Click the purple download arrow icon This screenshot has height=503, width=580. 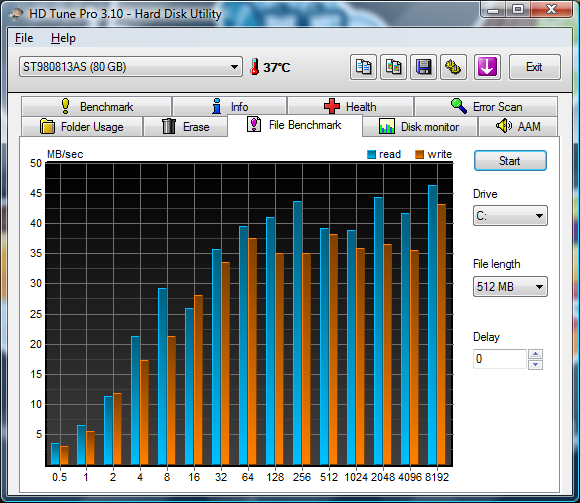(x=487, y=67)
